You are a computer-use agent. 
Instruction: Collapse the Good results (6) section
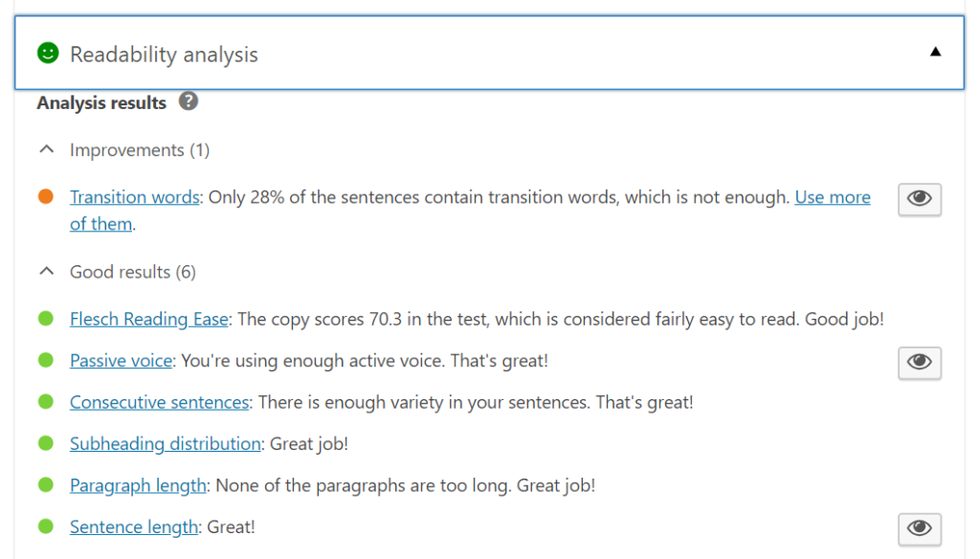45,272
